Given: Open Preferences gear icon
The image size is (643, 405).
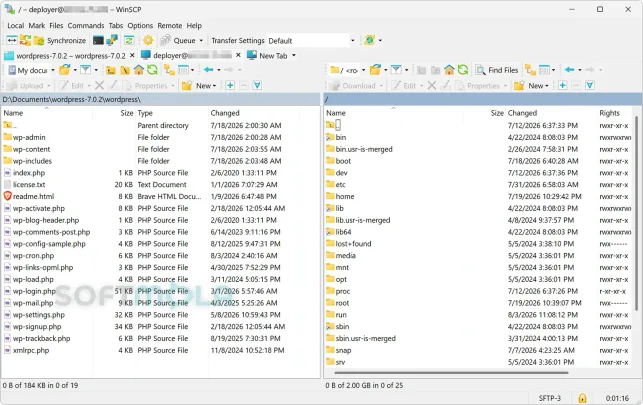Looking at the screenshot, I should pos(148,40).
